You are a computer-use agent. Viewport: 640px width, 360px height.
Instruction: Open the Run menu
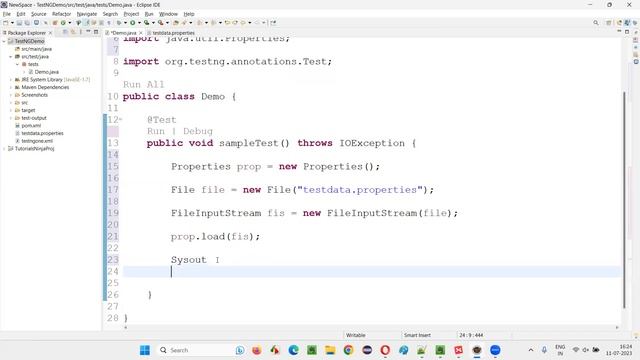click(x=149, y=14)
